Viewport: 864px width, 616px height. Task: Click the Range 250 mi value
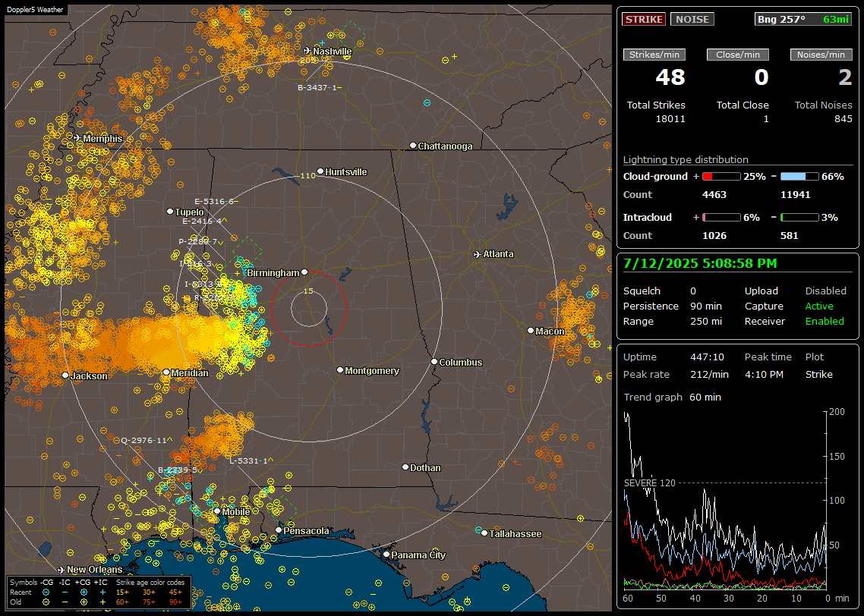point(706,321)
